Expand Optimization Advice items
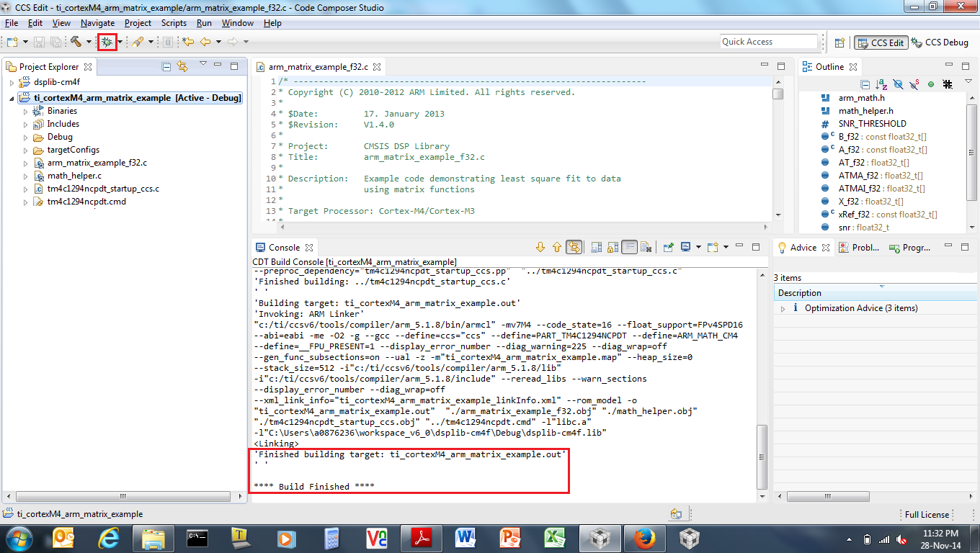 point(783,308)
